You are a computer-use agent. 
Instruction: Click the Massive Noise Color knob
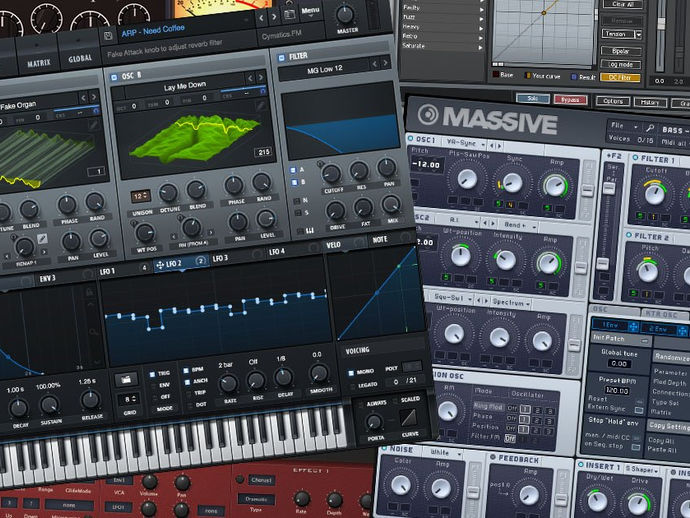400,485
